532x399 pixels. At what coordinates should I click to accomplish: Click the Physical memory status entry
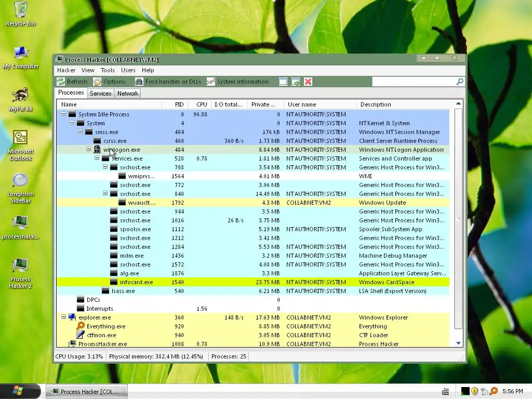point(156,356)
